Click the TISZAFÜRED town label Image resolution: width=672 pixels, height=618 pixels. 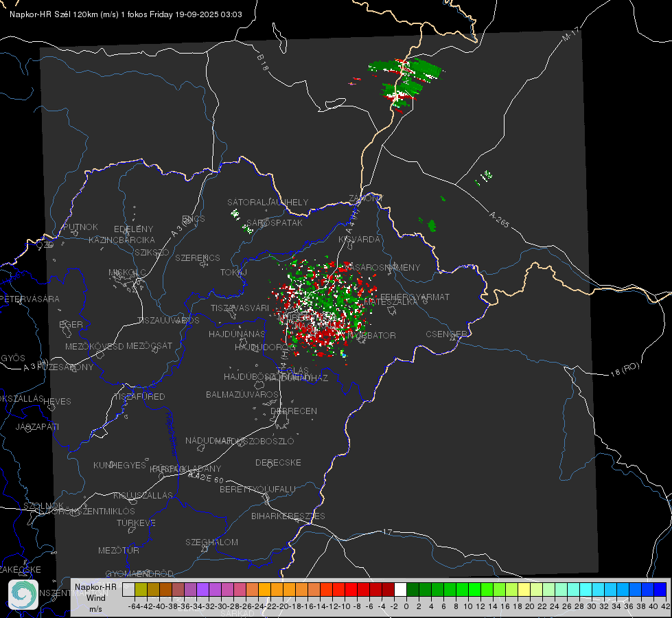click(139, 397)
